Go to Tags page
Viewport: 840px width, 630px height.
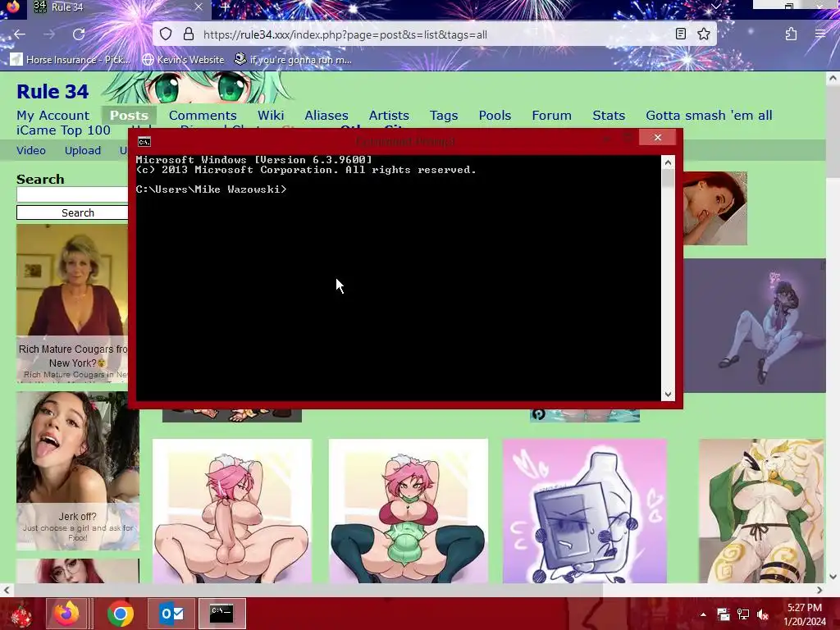pos(444,115)
